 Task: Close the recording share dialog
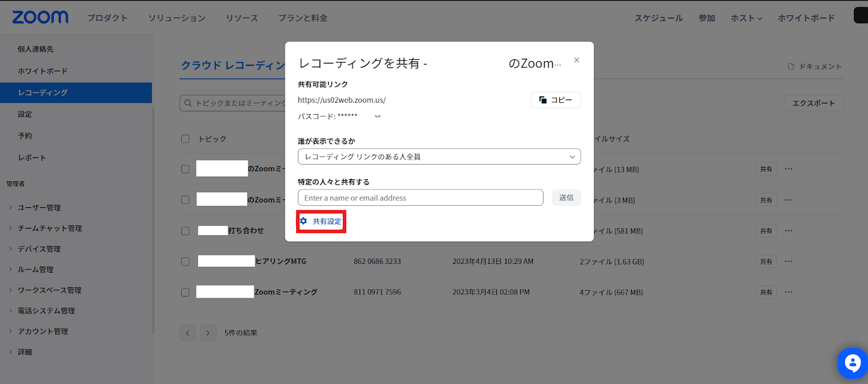[x=577, y=60]
